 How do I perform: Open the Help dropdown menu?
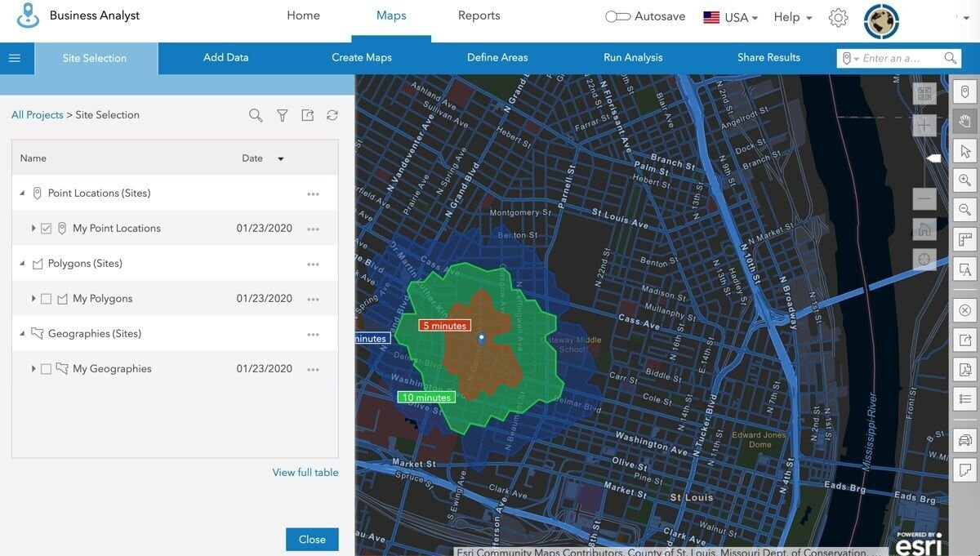click(792, 17)
